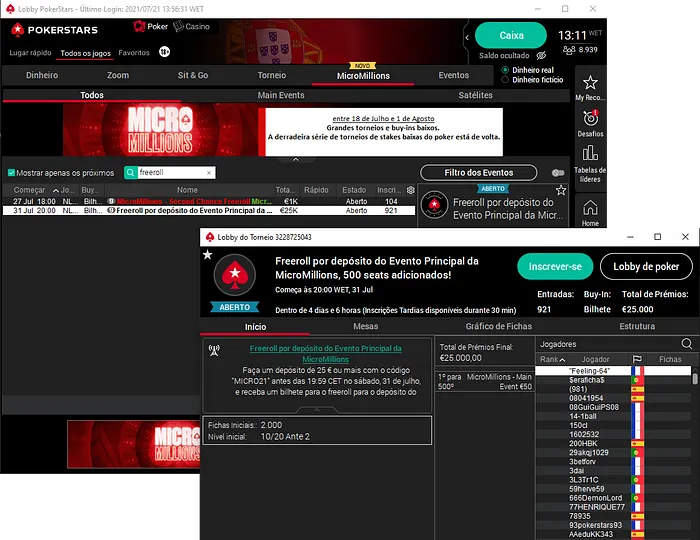Click in the freeroll search field
The image size is (700, 540).
coord(171,172)
